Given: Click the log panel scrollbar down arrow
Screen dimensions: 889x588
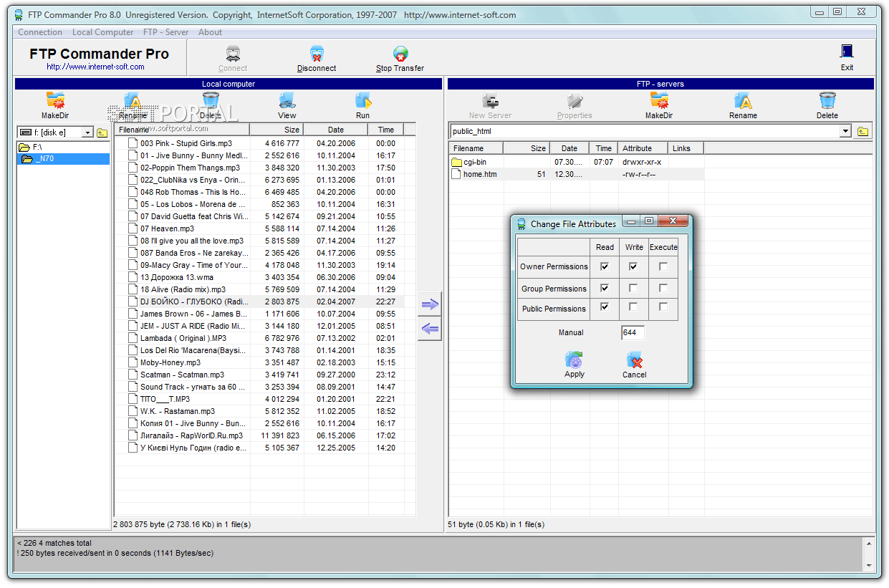Looking at the screenshot, I should pyautogui.click(x=869, y=565).
